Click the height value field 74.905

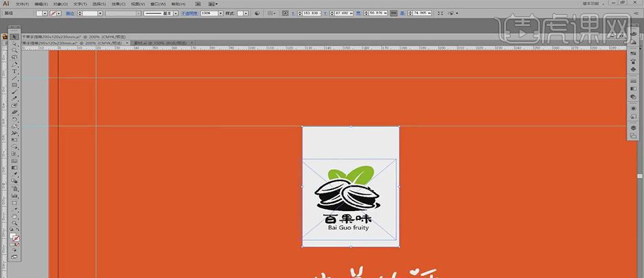pos(421,13)
